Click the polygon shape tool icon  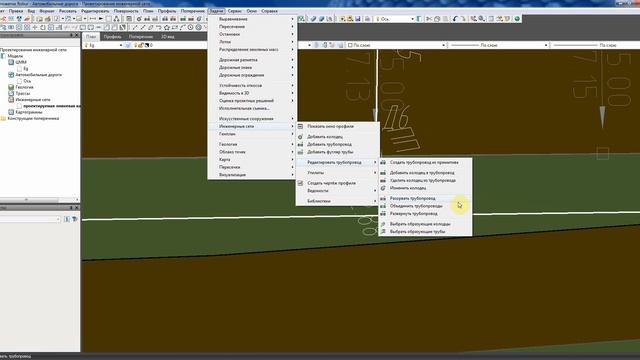tap(167, 27)
